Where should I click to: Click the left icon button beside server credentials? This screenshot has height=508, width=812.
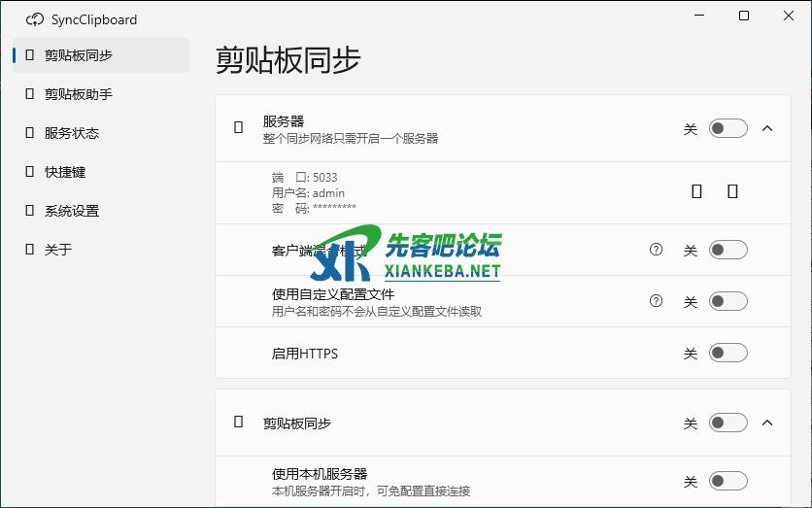coord(696,191)
